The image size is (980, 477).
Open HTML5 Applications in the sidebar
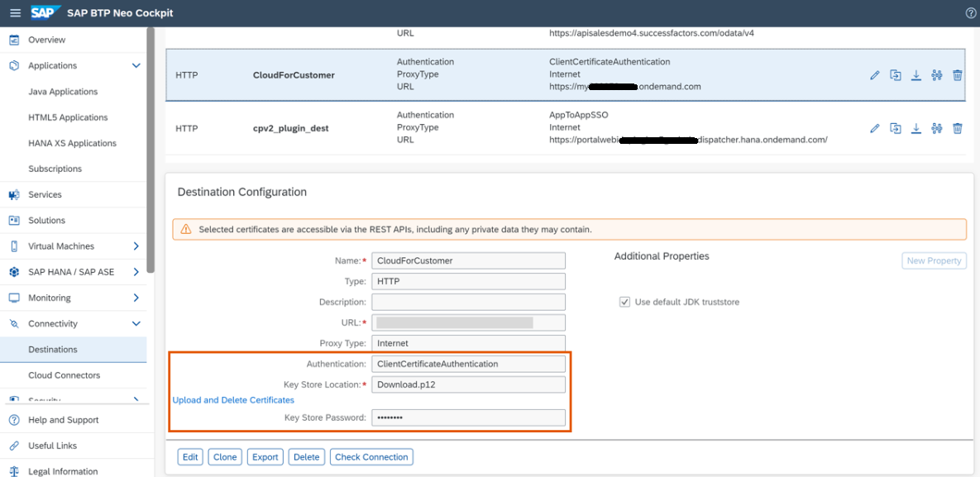click(68, 117)
